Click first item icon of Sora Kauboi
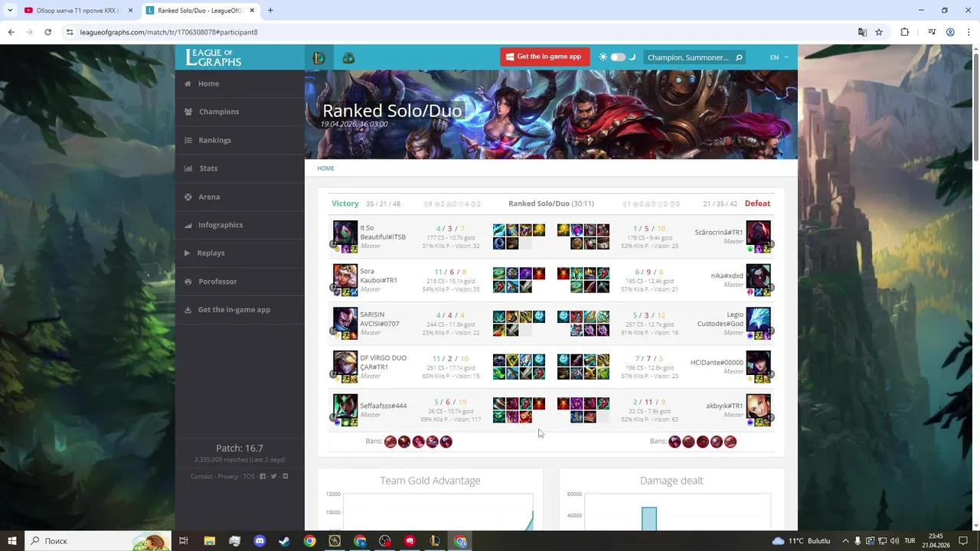Screen dimensions: 980x551 point(499,273)
